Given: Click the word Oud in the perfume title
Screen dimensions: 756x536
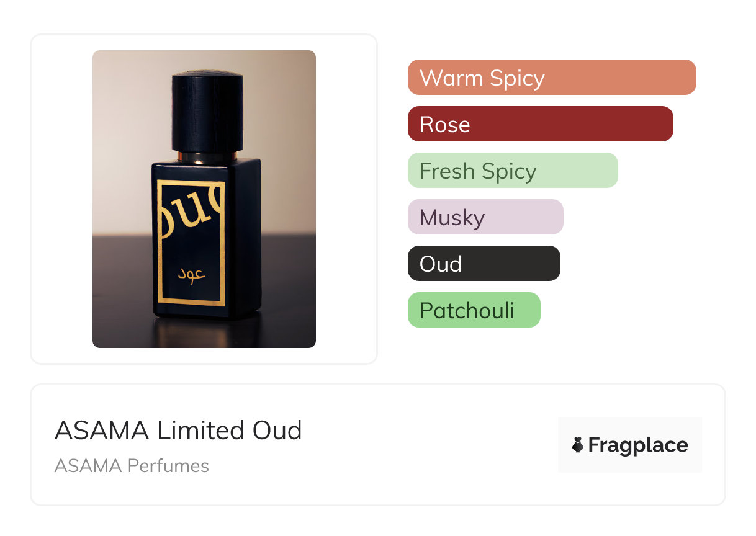Looking at the screenshot, I should point(277,431).
